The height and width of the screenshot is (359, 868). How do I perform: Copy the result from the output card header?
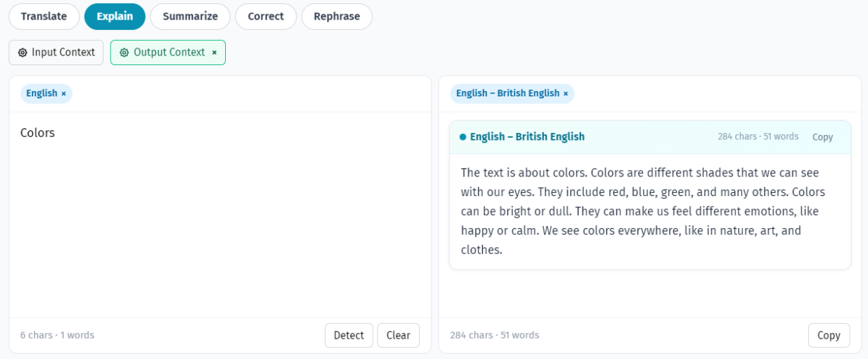(x=822, y=137)
